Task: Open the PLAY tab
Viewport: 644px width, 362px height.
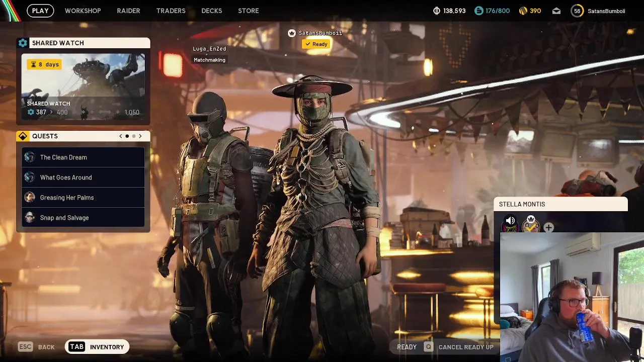Action: point(40,11)
